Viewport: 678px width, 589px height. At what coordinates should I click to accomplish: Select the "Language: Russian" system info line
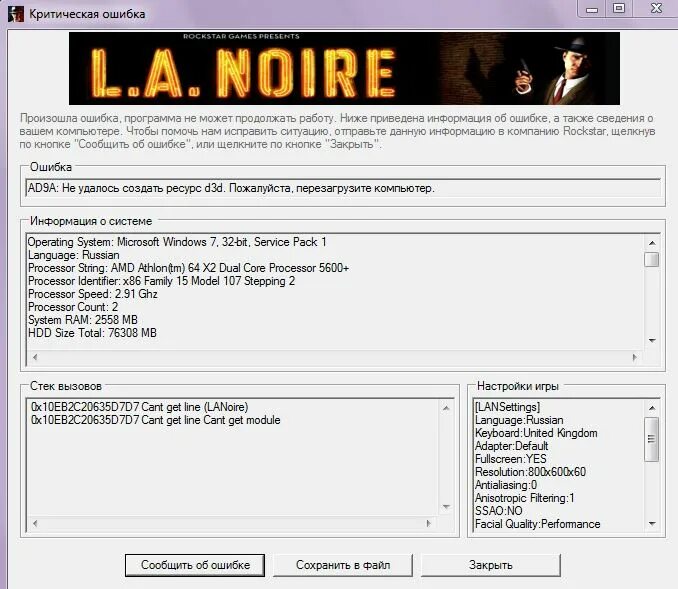click(x=74, y=255)
